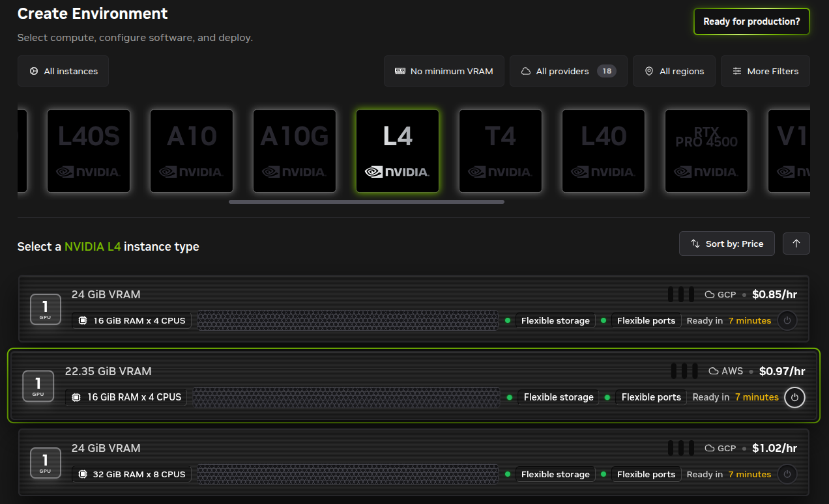Viewport: 829px width, 504px height.
Task: Select the L40S GPU card
Action: [89, 151]
